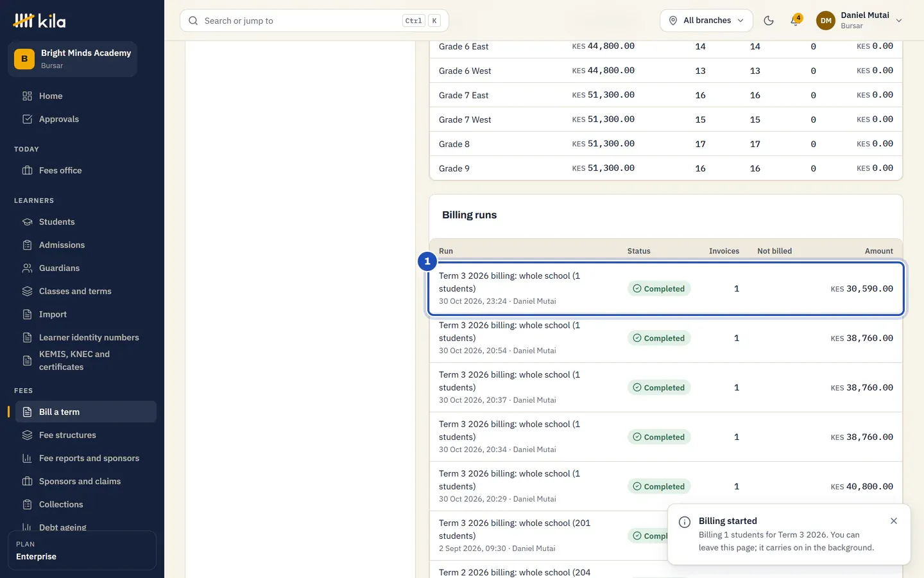Open billing run from 30 Oct 2026, 20:54
Viewport: 924px width, 578px height.
click(x=666, y=338)
